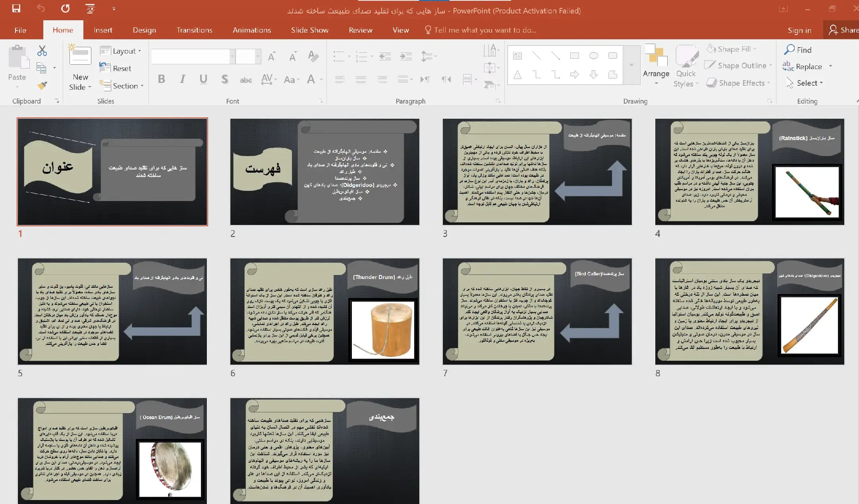Image resolution: width=859 pixels, height=504 pixels.
Task: Switch to the Transitions tab
Action: (x=194, y=30)
